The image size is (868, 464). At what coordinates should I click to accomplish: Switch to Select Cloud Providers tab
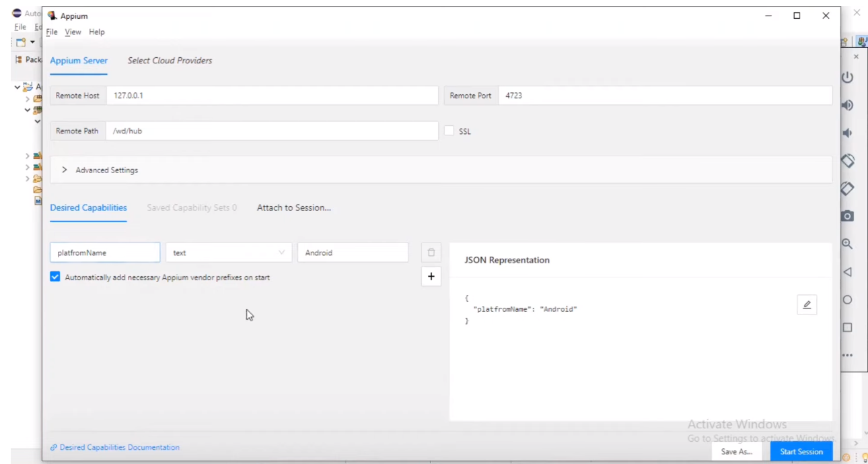click(x=170, y=61)
